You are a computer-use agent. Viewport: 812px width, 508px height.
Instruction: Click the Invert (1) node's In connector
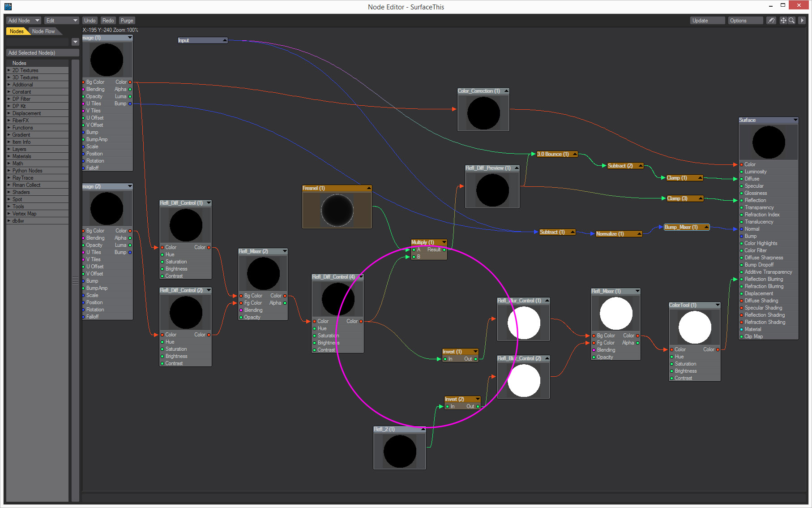(445, 359)
